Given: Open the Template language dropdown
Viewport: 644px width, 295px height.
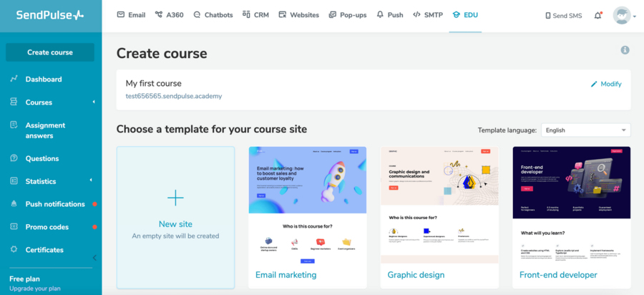Looking at the screenshot, I should 586,130.
